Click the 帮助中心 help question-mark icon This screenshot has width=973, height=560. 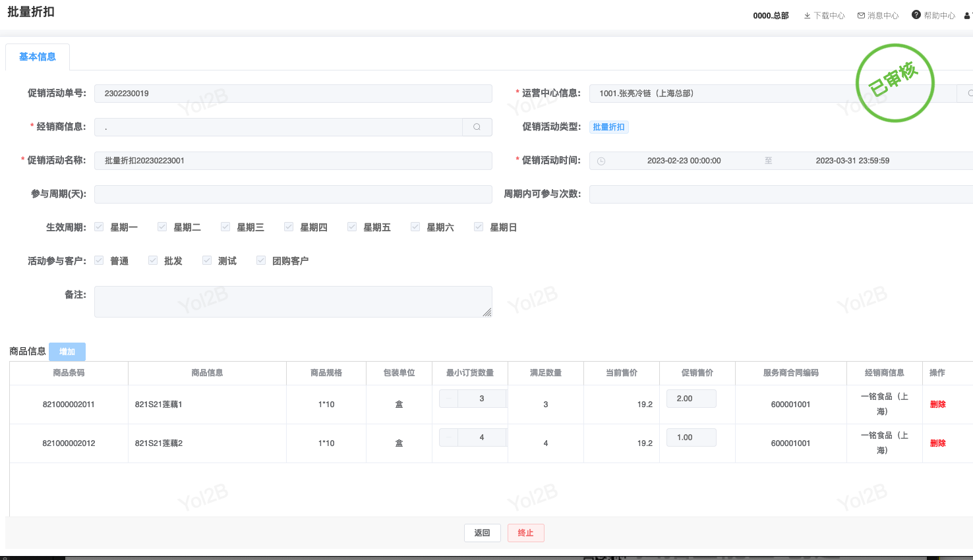coord(916,14)
